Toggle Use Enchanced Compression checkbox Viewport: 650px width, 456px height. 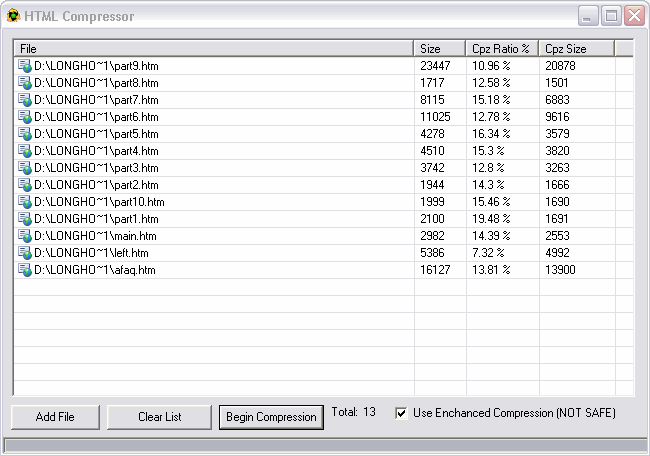coord(401,413)
